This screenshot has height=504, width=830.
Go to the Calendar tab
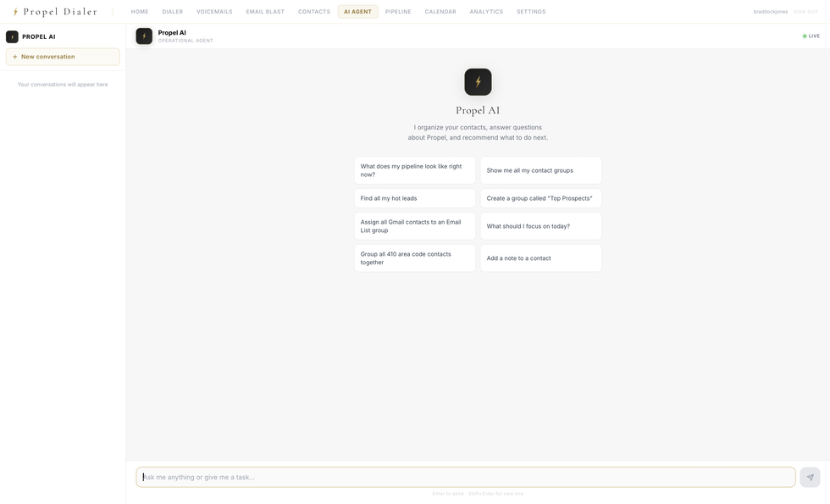tap(440, 12)
